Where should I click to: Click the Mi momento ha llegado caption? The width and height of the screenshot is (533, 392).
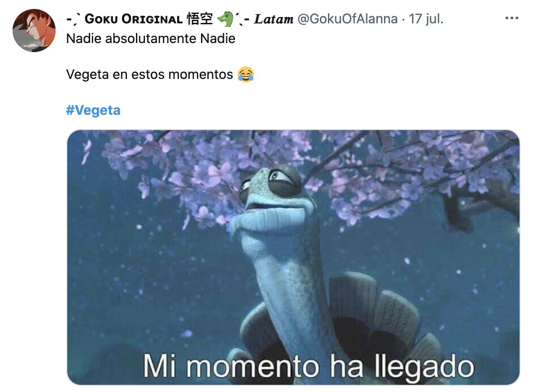[308, 367]
